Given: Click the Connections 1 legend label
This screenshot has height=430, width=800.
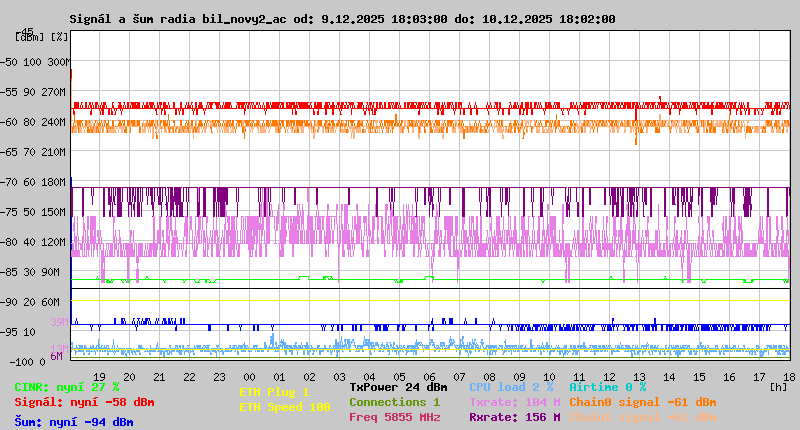Looking at the screenshot, I should point(394,402).
